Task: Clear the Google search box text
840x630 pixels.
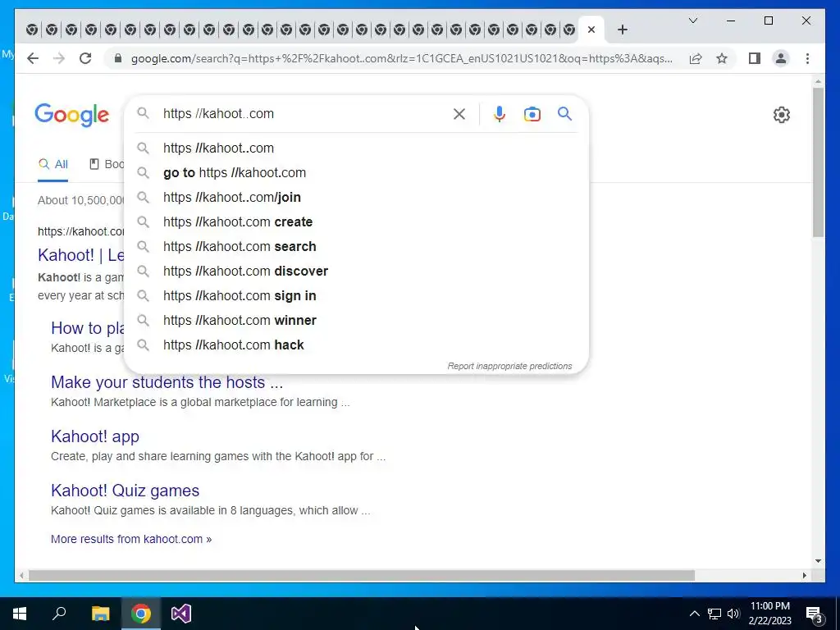Action: click(459, 113)
